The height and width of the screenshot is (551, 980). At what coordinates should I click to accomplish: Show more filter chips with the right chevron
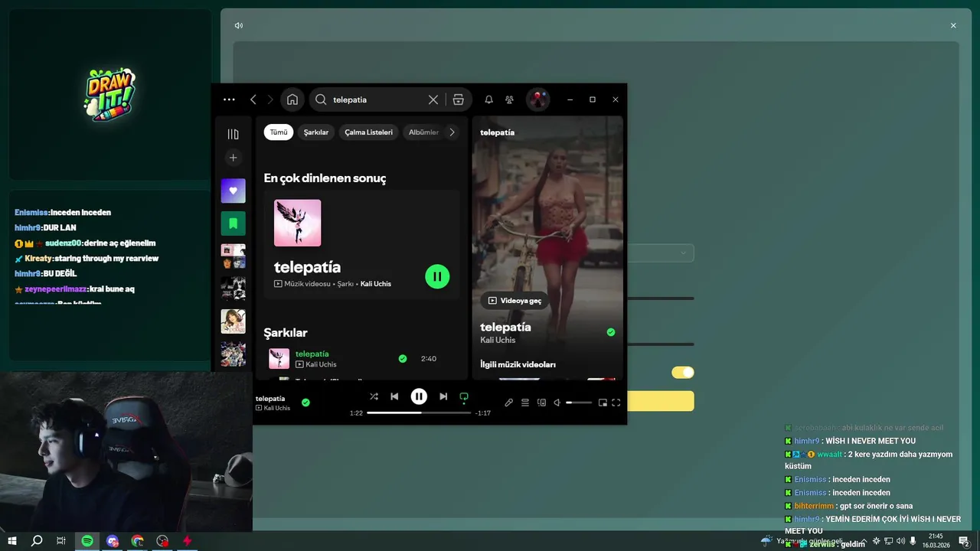click(x=452, y=132)
